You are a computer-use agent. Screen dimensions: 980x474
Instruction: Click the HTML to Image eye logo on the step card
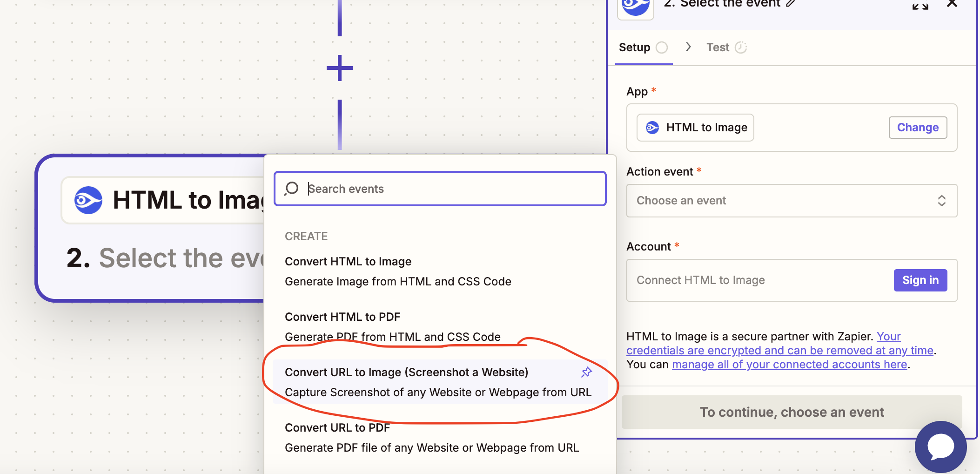pos(88,200)
